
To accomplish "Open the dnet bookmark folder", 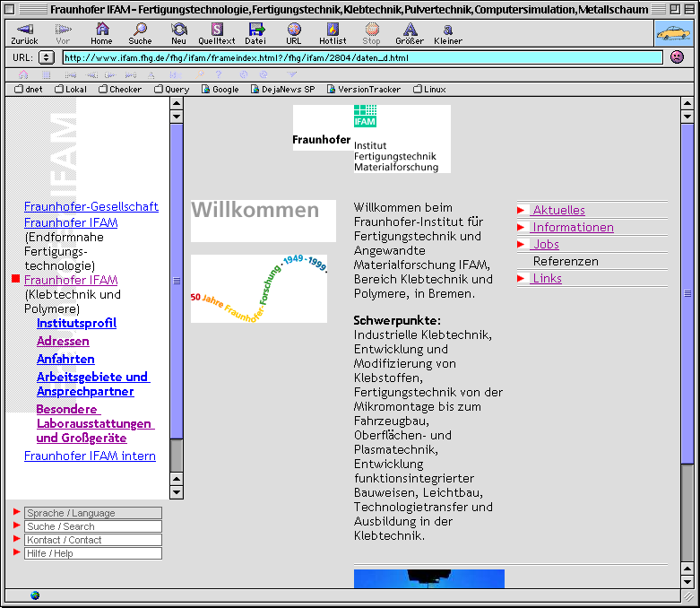I will point(29,90).
